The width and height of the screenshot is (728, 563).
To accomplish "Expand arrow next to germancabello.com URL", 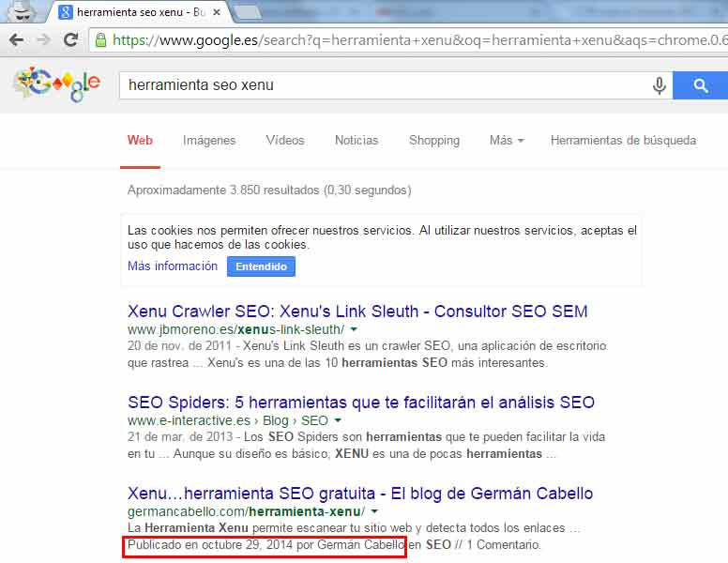I will point(373,512).
